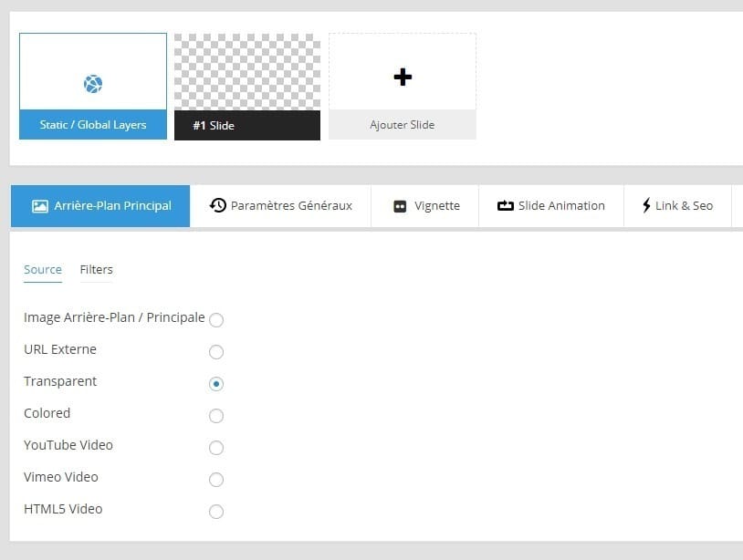743x560 pixels.
Task: Click the globe icon in Static Layers thumbnail
Action: 93,84
